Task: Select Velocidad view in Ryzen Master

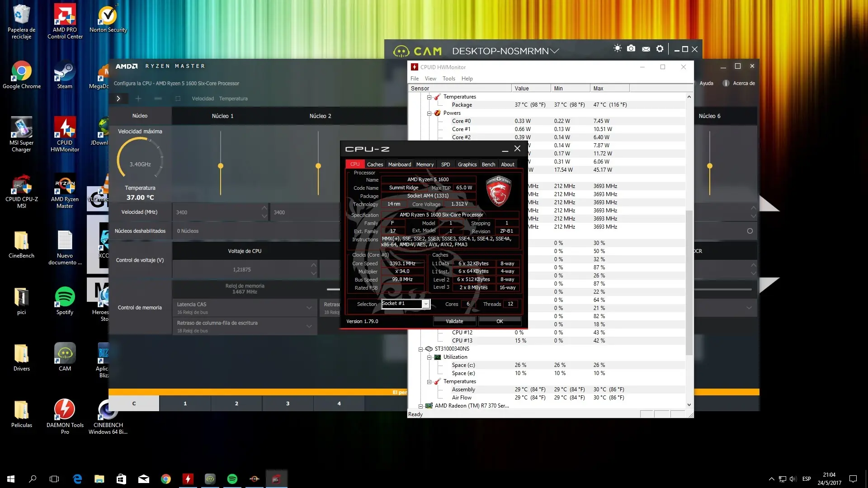Action: pos(203,99)
